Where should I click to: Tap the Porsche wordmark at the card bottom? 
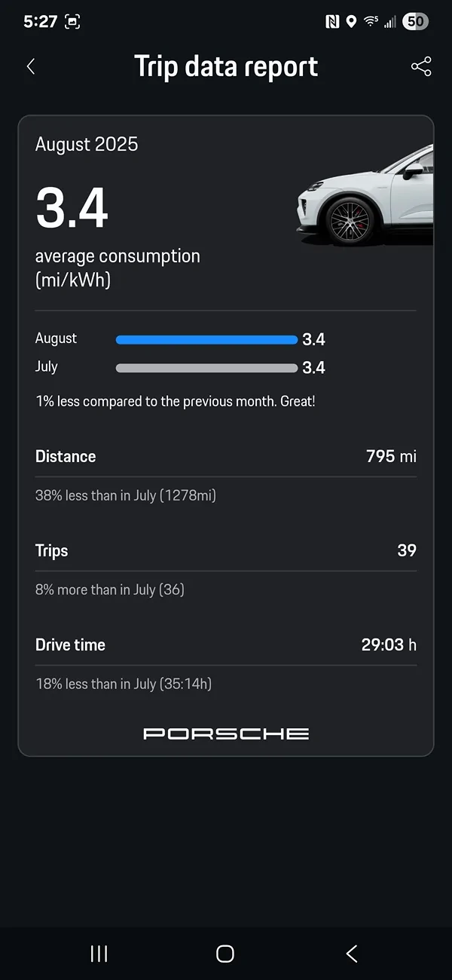[226, 733]
